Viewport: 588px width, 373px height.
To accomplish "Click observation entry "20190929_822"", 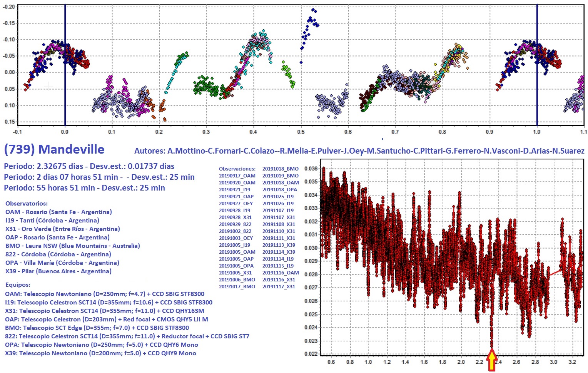I will tap(235, 224).
